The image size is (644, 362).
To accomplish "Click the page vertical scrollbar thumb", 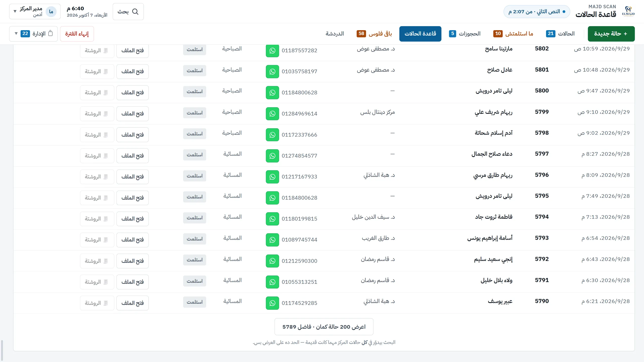I will (2, 350).
